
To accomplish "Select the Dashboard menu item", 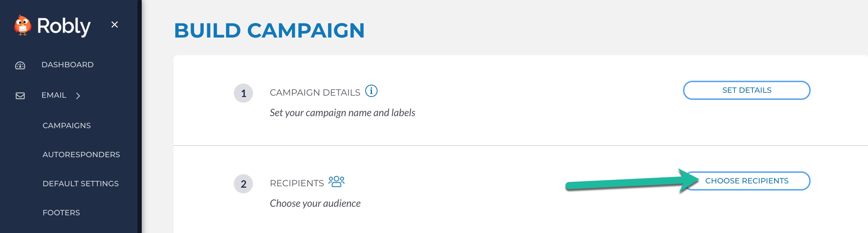I will click(x=67, y=65).
